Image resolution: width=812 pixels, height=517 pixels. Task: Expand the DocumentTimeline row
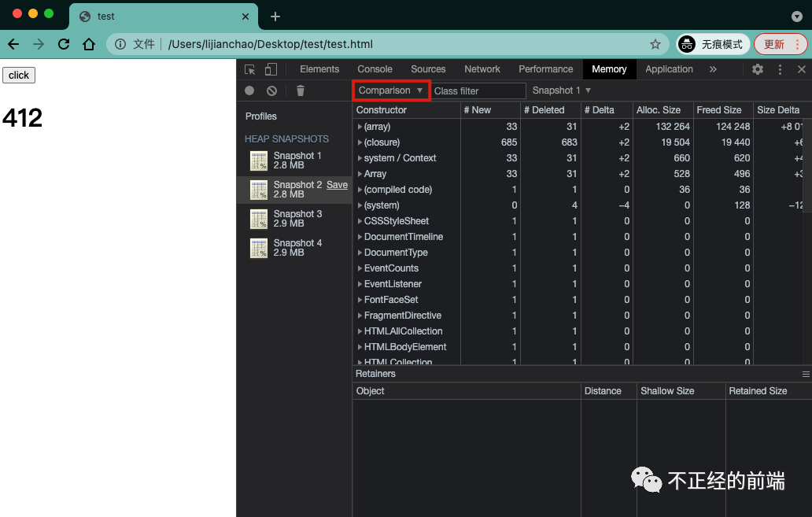pos(360,237)
